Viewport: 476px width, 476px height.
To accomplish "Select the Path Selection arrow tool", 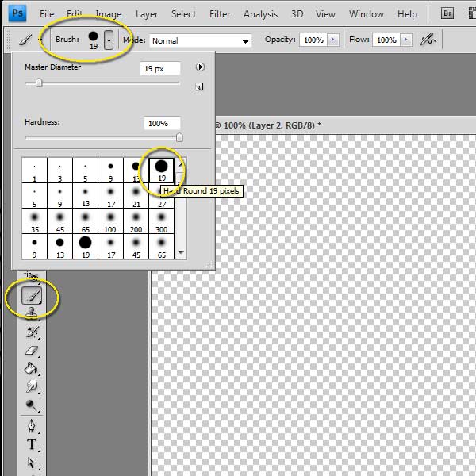I will [x=32, y=463].
